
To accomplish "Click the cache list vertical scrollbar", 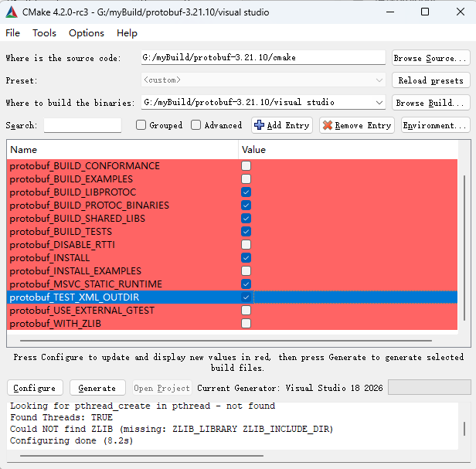I will coord(464,248).
